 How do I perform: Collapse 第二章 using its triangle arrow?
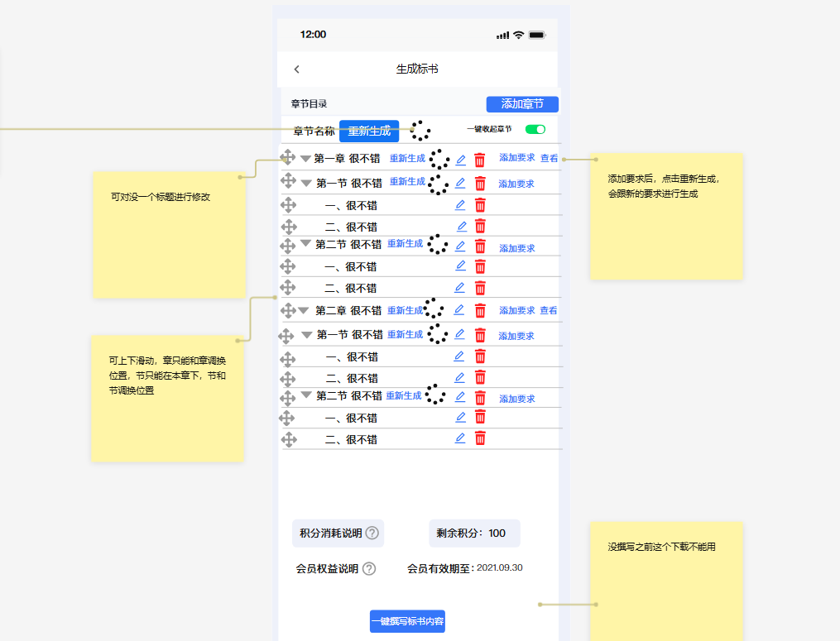click(x=303, y=310)
